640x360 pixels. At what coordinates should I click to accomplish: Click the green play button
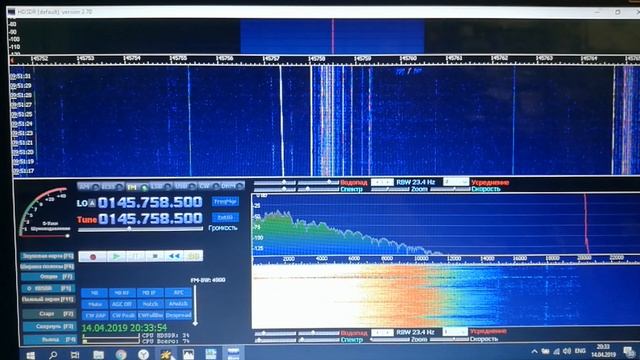click(x=116, y=256)
